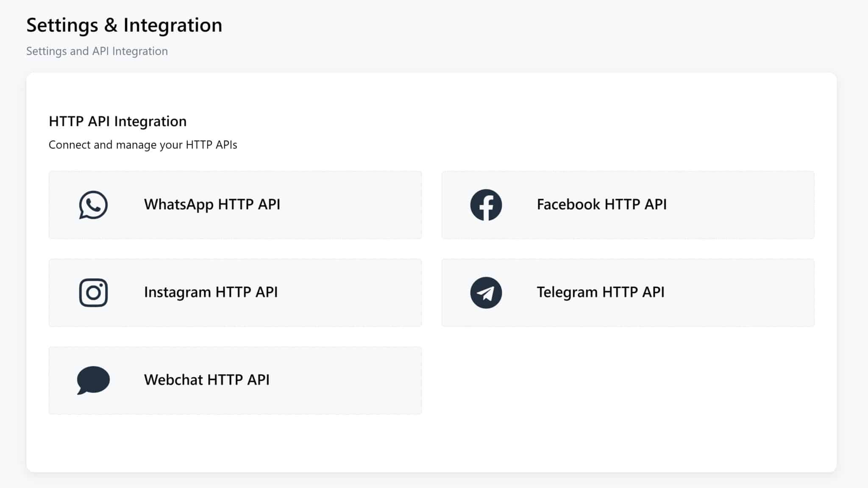868x488 pixels.
Task: Click the Facebook HTTP API label
Action: tap(601, 205)
